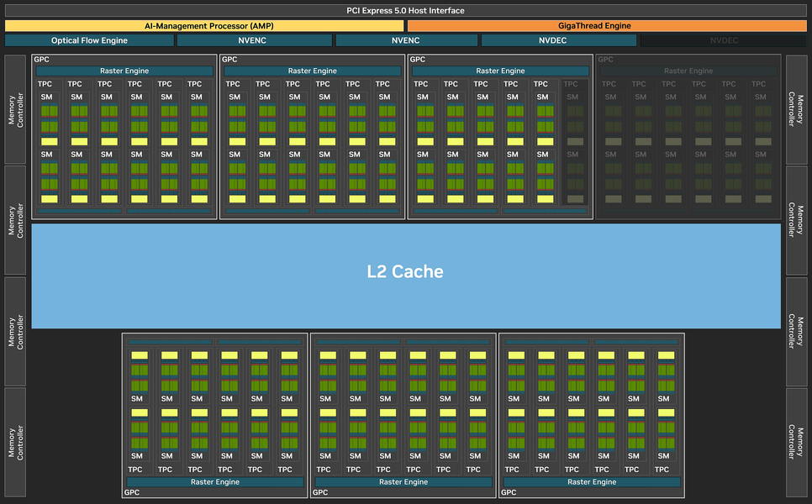Click the PCI Express 5.0 Host Interface bar
The width and height of the screenshot is (812, 504).
(x=405, y=10)
